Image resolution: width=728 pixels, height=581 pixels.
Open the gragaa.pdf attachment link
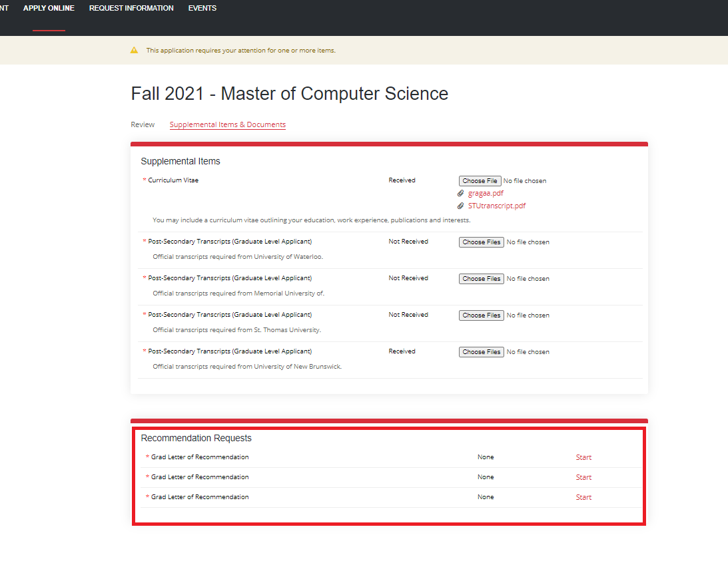486,194
